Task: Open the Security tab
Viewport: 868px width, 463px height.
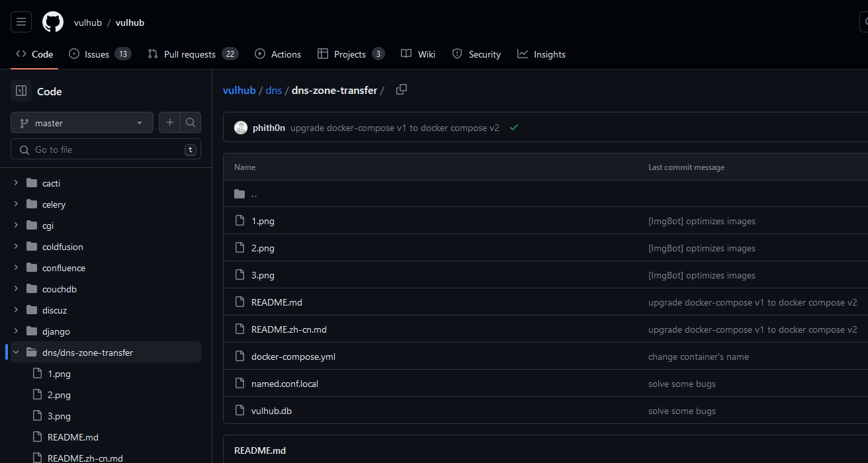Action: pyautogui.click(x=476, y=54)
